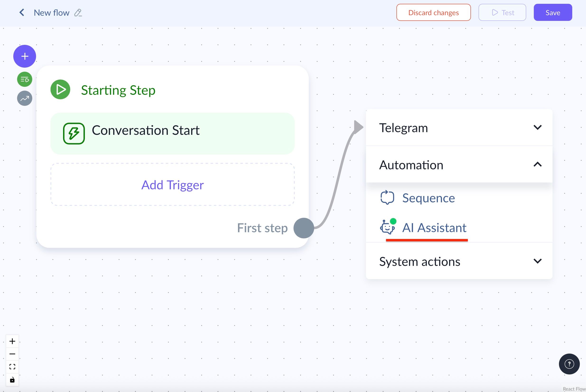The width and height of the screenshot is (586, 392).
Task: Open the green flow list icon
Action: (x=25, y=79)
